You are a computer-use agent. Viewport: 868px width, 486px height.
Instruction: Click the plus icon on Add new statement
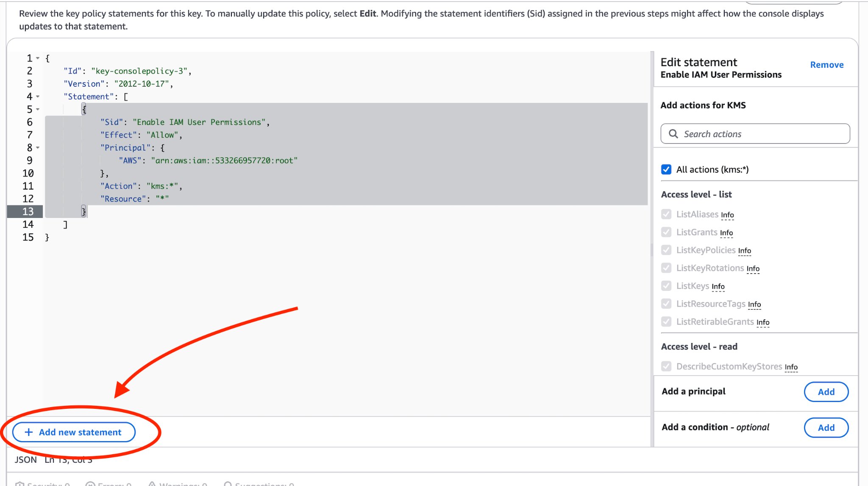click(29, 432)
